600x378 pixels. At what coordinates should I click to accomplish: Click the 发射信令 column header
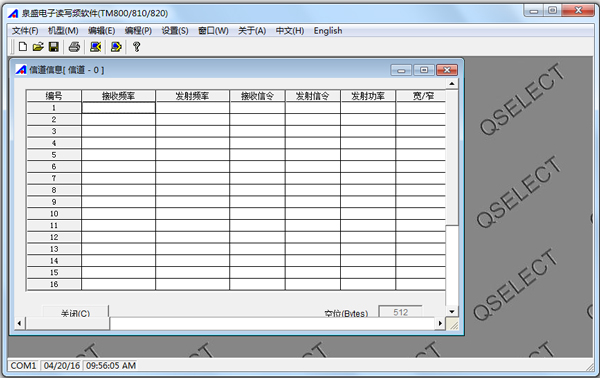[x=312, y=96]
